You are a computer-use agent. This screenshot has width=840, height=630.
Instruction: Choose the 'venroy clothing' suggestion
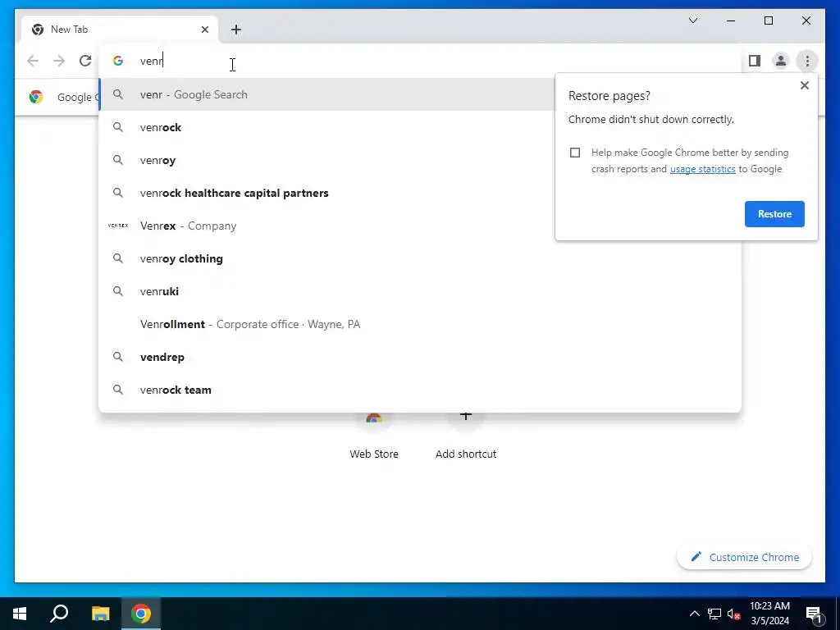(x=420, y=258)
